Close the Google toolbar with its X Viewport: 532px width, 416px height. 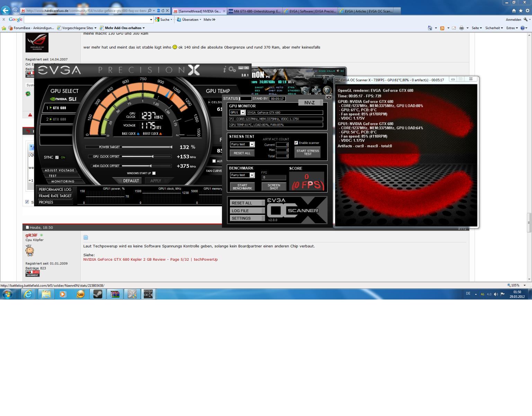[x=4, y=19]
